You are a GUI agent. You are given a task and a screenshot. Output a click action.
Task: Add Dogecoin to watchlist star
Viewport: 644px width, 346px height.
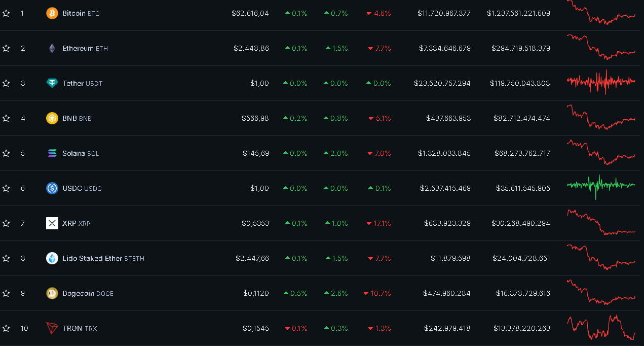click(6, 293)
